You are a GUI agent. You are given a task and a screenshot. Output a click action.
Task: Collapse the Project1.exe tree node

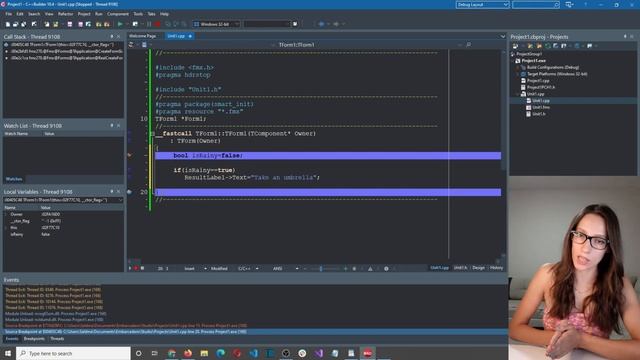tap(513, 60)
